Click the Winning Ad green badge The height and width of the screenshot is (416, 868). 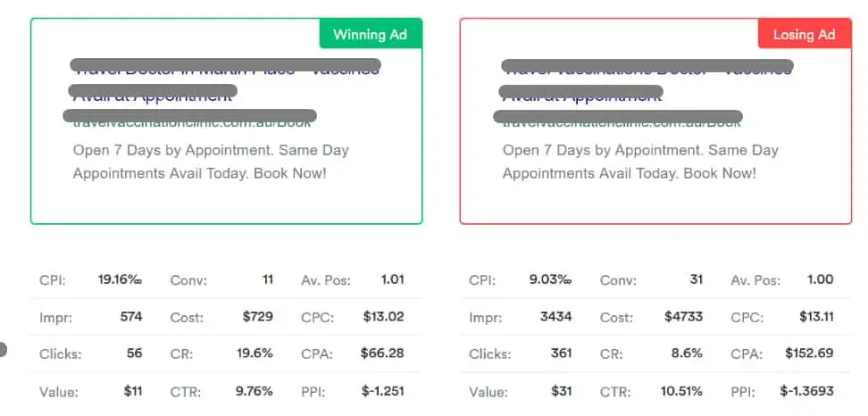tap(371, 34)
